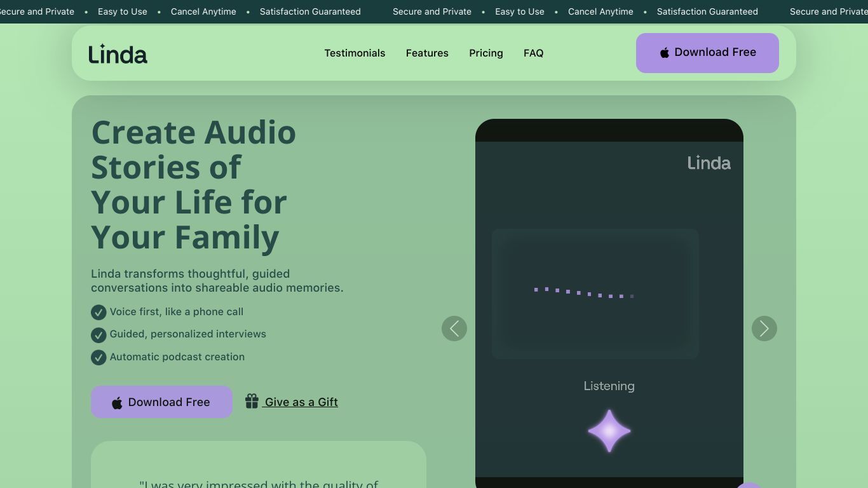Screen dimensions: 868x488
Task: Click the Linda logo in header
Action: point(118,54)
